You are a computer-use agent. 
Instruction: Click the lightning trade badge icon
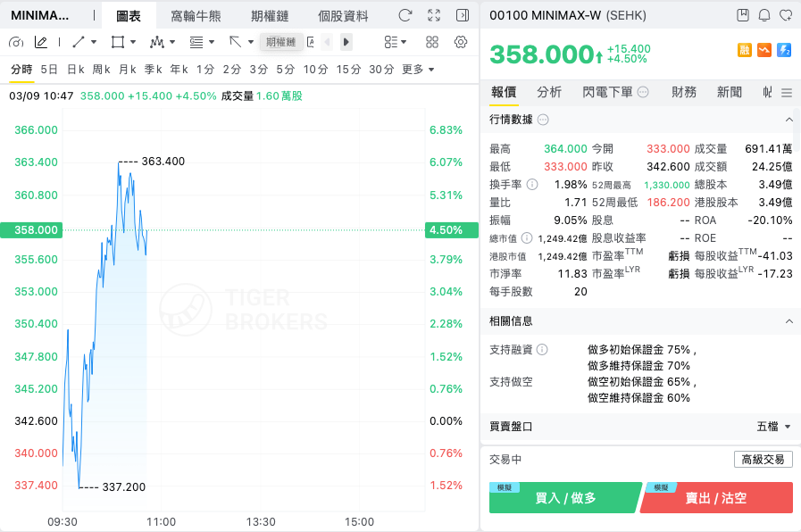coord(784,49)
